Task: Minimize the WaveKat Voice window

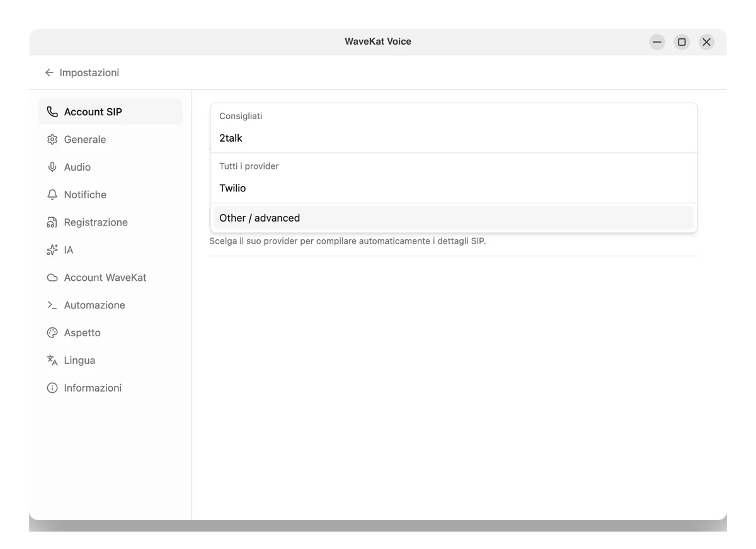Action: pyautogui.click(x=657, y=42)
